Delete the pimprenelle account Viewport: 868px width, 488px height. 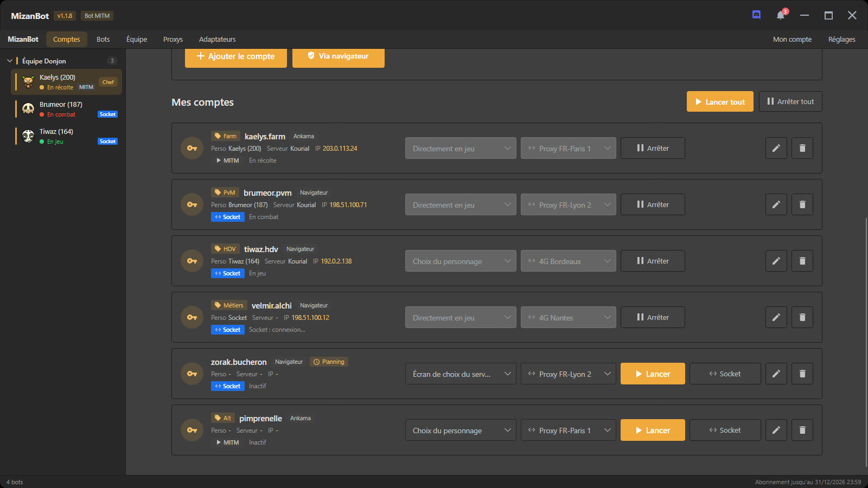point(802,430)
